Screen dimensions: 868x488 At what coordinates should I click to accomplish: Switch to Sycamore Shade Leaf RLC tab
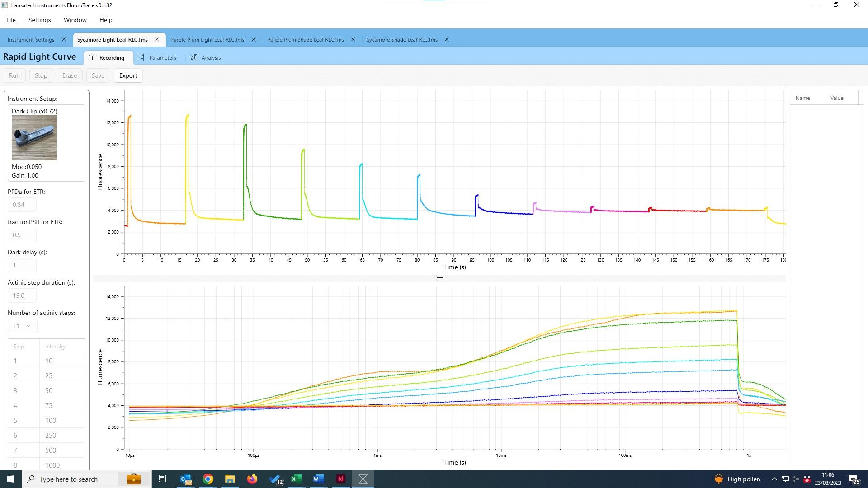[x=401, y=40]
